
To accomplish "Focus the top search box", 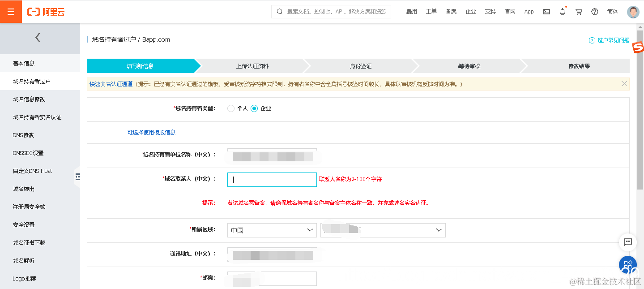I will pos(331,12).
